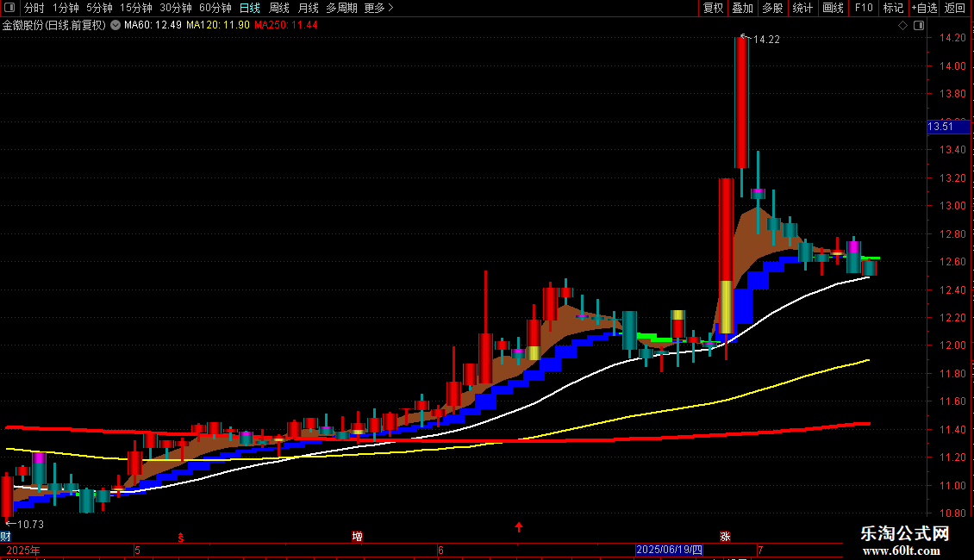This screenshot has width=974, height=560.
Task: Open the 复权 price adjustment menu
Action: (713, 8)
